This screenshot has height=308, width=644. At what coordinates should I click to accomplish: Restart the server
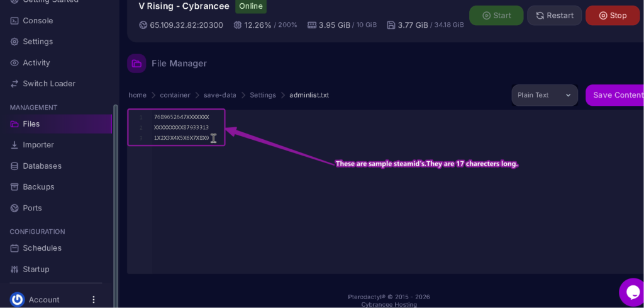pyautogui.click(x=555, y=16)
